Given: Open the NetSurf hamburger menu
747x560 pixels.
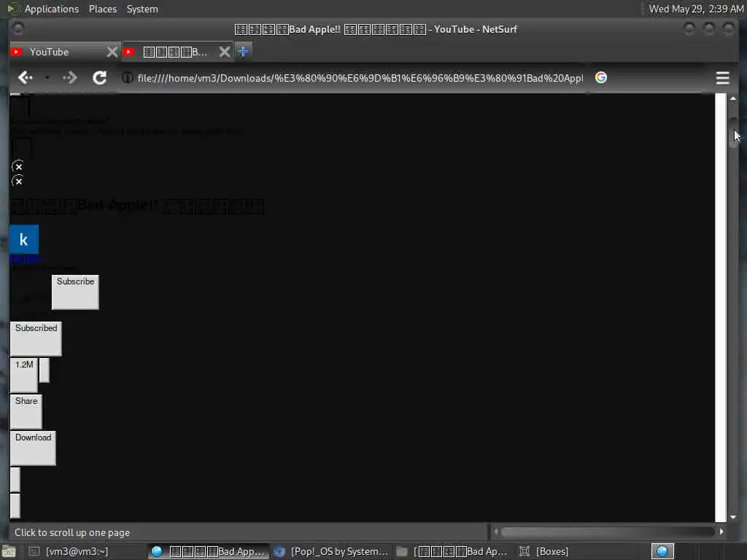Looking at the screenshot, I should (x=722, y=77).
